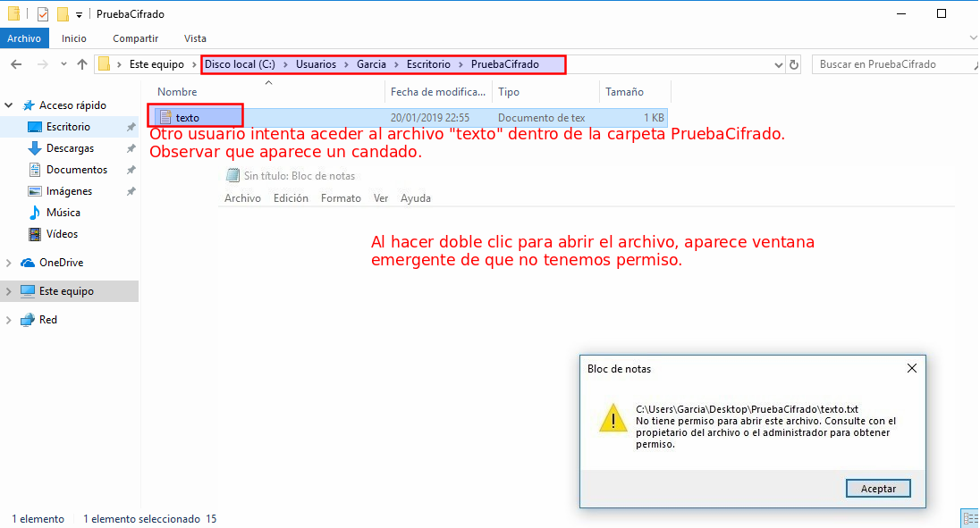Viewport: 980px width, 528px height.
Task: Click Aceptar in the Bloc de notas dialog
Action: [878, 489]
